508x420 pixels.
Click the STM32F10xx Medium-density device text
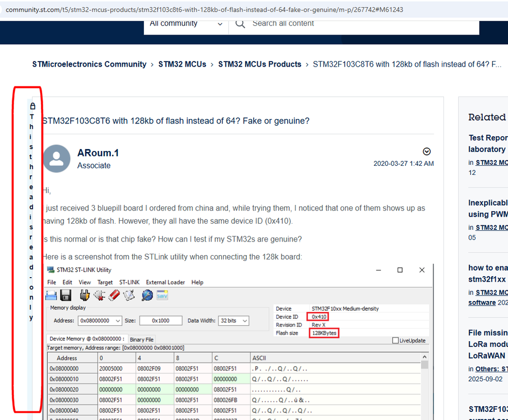[345, 309]
